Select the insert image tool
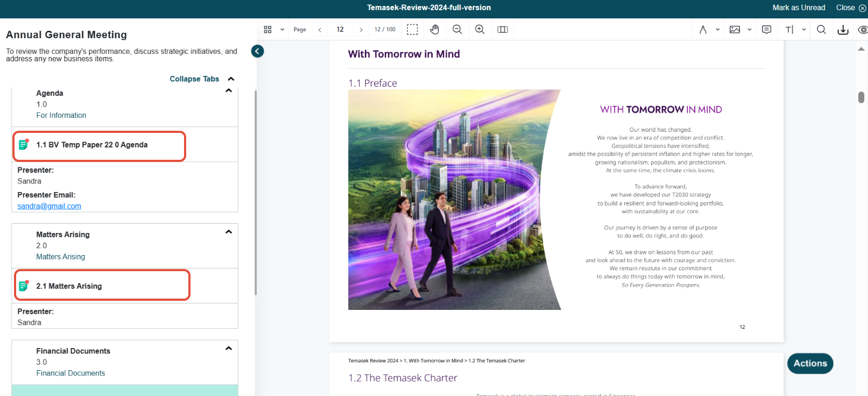 [x=735, y=30]
